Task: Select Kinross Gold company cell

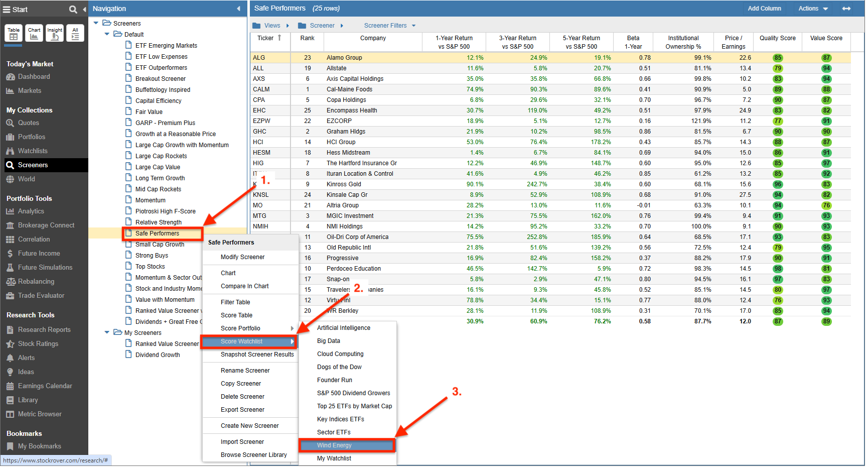Action: 344,184
